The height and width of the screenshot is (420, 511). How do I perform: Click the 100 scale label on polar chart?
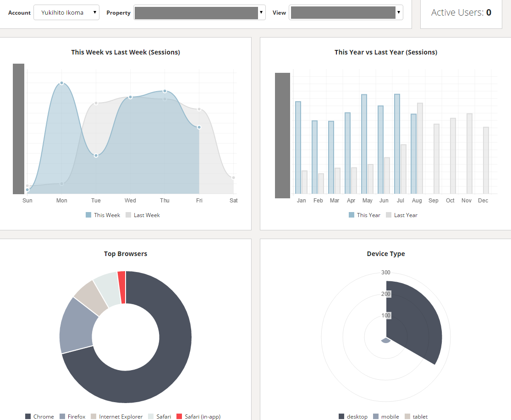(386, 315)
